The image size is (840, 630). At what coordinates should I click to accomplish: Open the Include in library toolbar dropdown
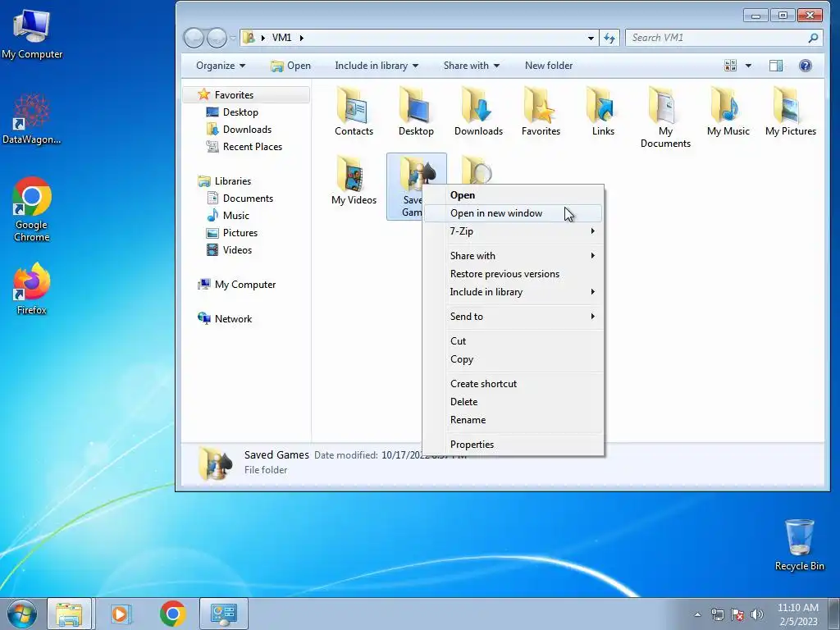(x=377, y=66)
